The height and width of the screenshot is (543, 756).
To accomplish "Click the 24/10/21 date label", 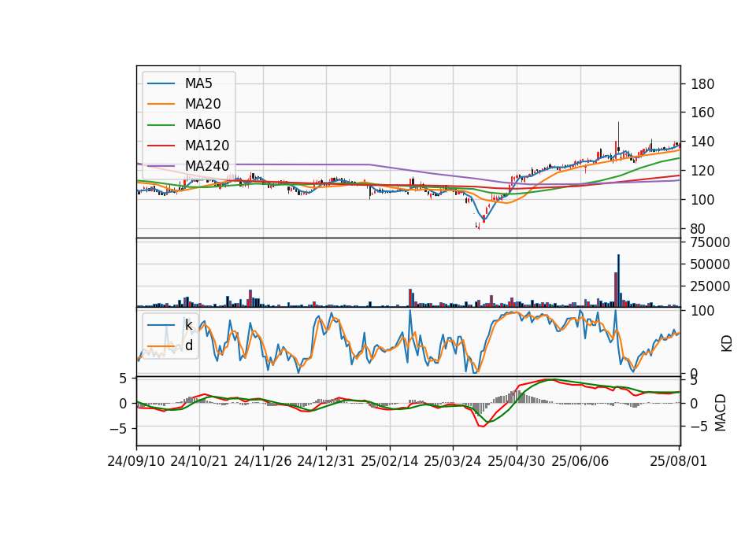I will click(199, 461).
